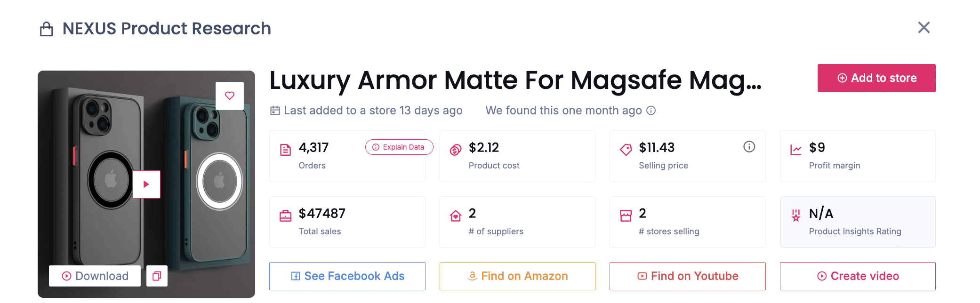Click the orders document icon
This screenshot has width=980, height=303.
(x=286, y=150)
